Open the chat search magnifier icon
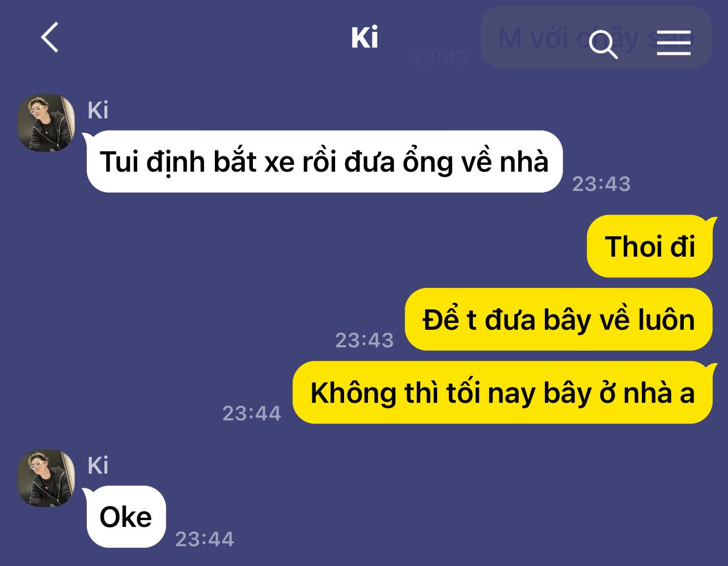Screen dimensions: 728x566 (x=603, y=44)
